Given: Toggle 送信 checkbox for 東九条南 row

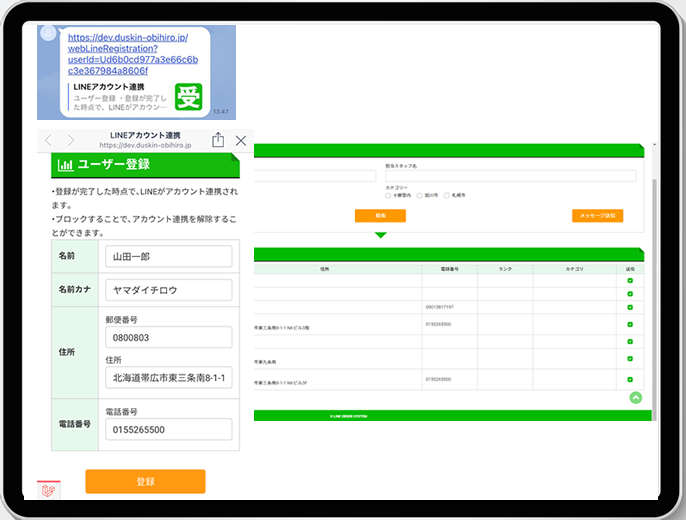Looking at the screenshot, I should pos(630,359).
